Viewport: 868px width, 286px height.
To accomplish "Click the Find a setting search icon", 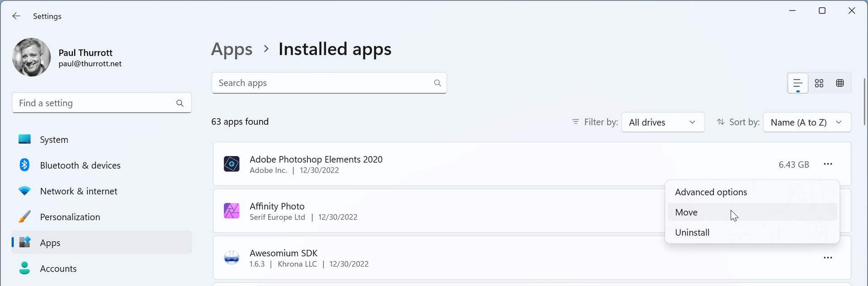I will pos(180,103).
